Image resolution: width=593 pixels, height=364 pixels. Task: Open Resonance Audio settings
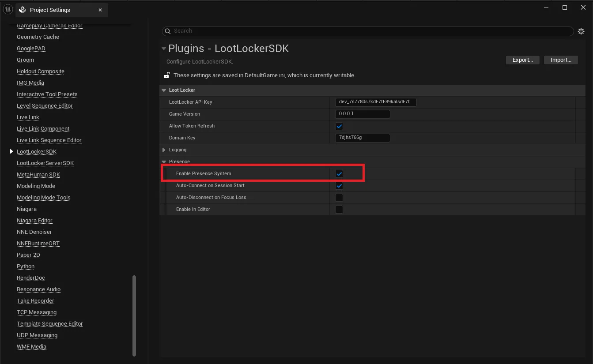pos(39,289)
